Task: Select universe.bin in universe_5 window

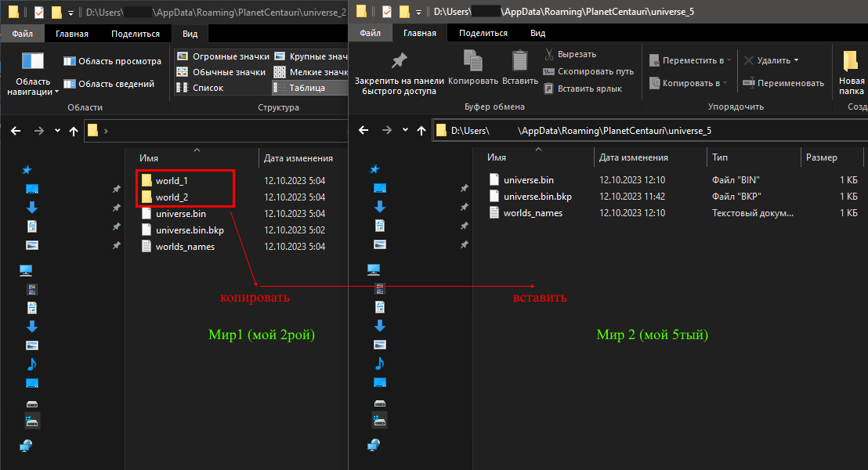Action: tap(522, 180)
